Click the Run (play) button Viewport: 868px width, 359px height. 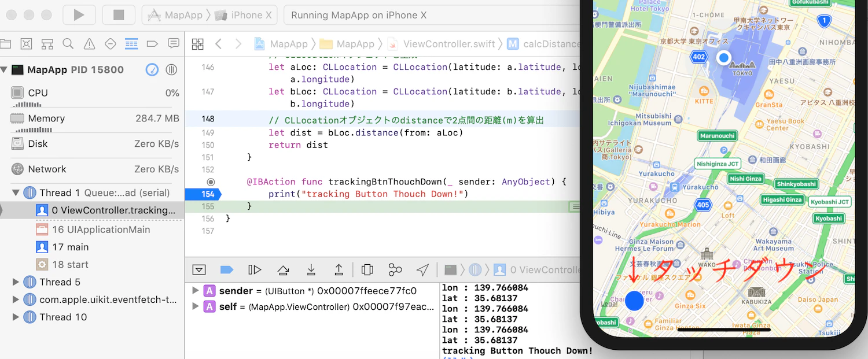point(79,15)
